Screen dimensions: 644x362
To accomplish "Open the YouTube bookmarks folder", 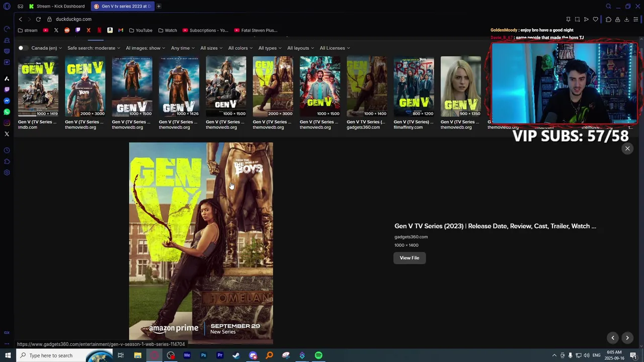I will point(140,30).
